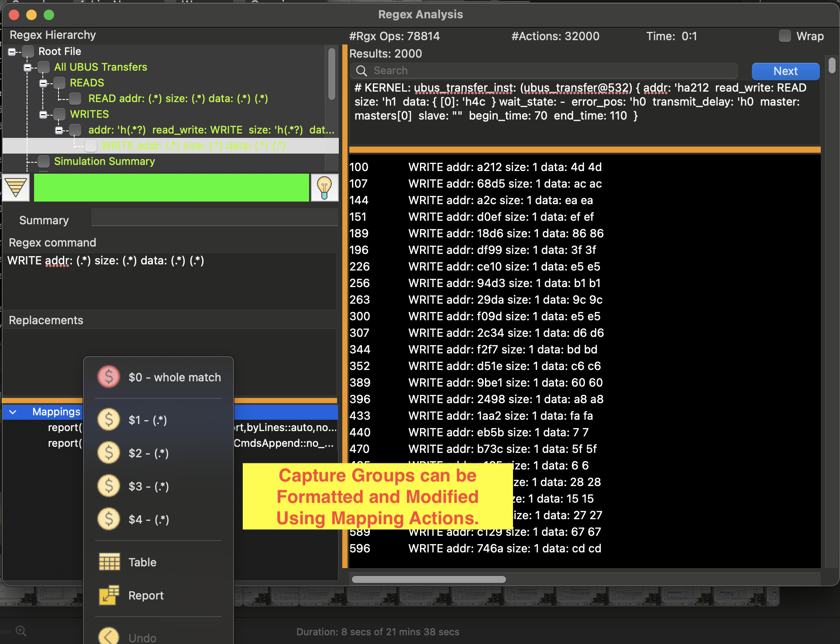Choose '$3 - (.*)' capture group entry
The width and height of the screenshot is (840, 644).
tap(159, 486)
